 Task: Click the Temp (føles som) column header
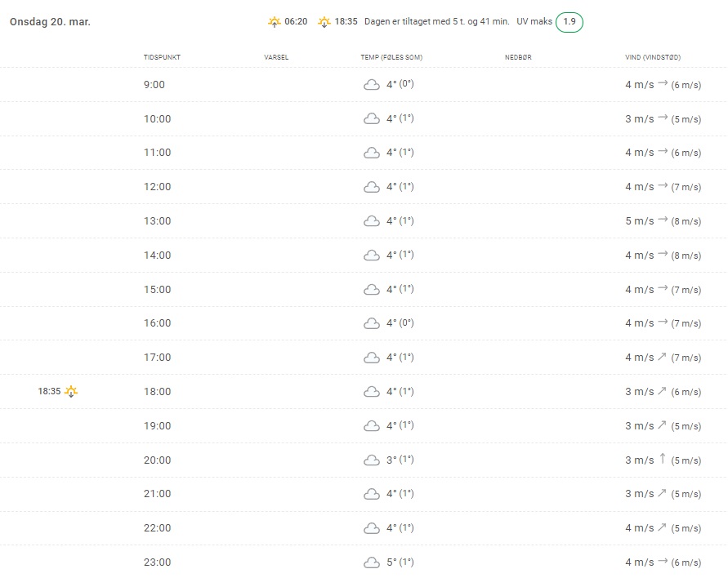391,57
